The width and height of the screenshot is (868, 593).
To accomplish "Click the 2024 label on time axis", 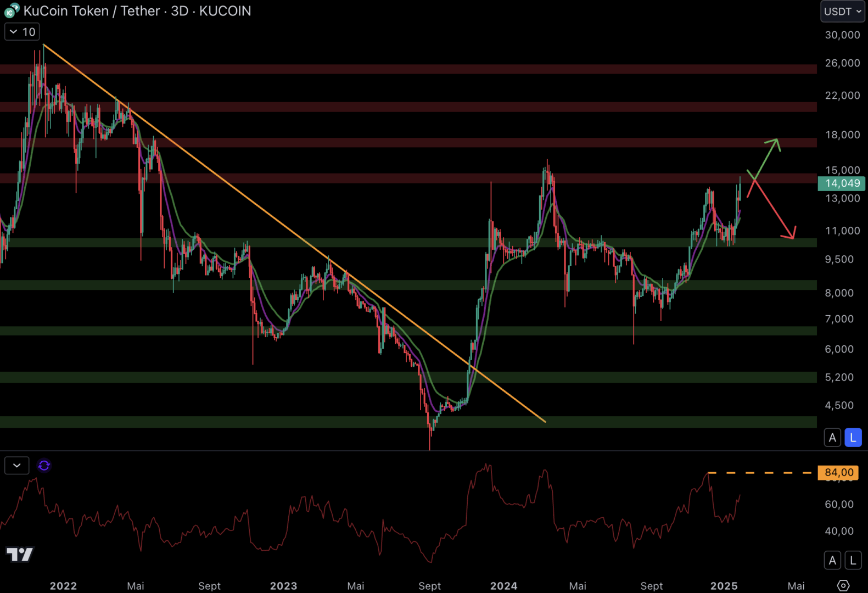I will (x=503, y=586).
